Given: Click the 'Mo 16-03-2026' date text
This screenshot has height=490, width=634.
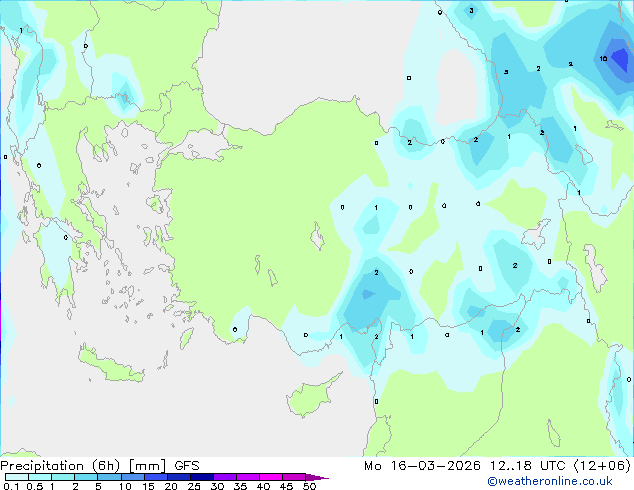Looking at the screenshot, I should click(x=422, y=466).
